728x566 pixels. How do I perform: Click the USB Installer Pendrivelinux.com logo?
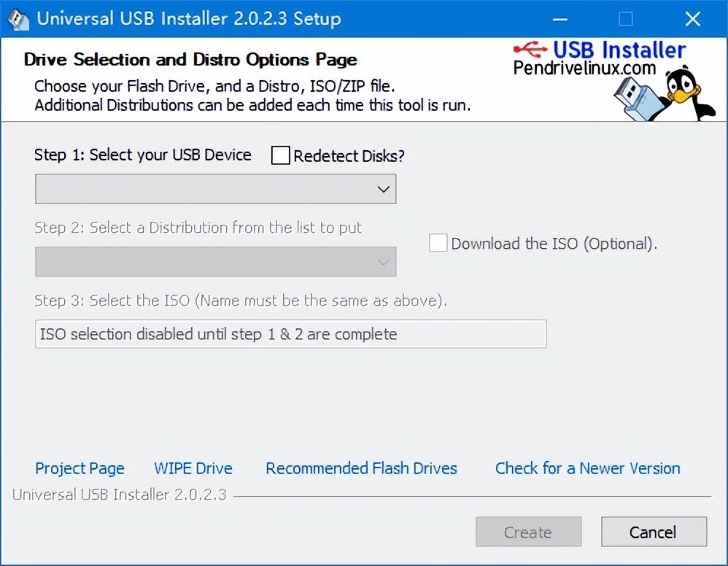pyautogui.click(x=600, y=58)
